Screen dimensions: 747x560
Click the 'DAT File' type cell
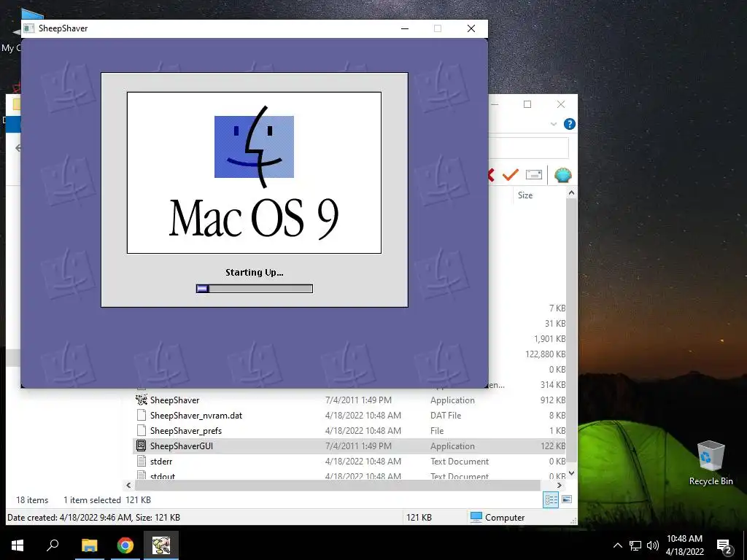pyautogui.click(x=446, y=415)
